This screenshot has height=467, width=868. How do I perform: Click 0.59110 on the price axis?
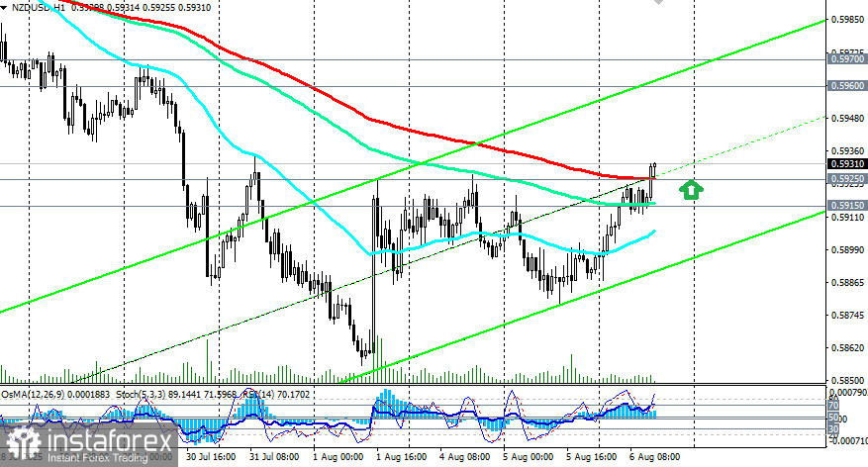pyautogui.click(x=847, y=218)
